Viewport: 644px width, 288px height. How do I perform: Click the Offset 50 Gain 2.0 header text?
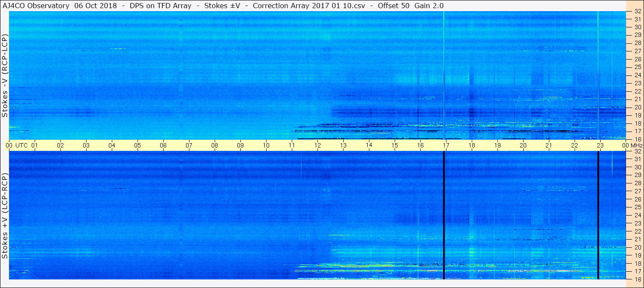tap(410, 6)
